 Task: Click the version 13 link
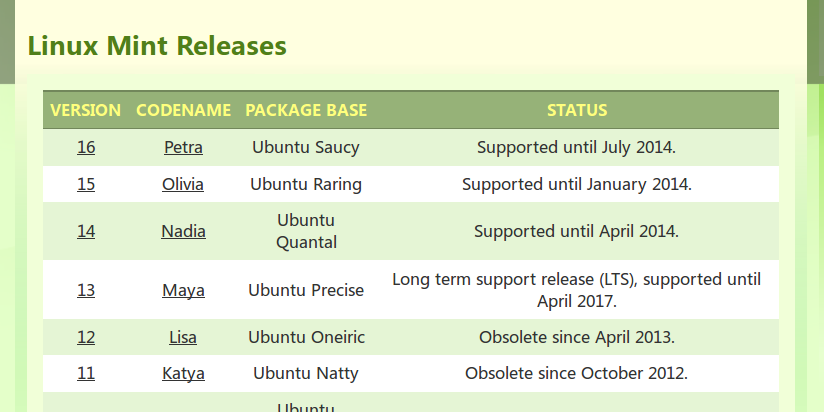coord(86,290)
